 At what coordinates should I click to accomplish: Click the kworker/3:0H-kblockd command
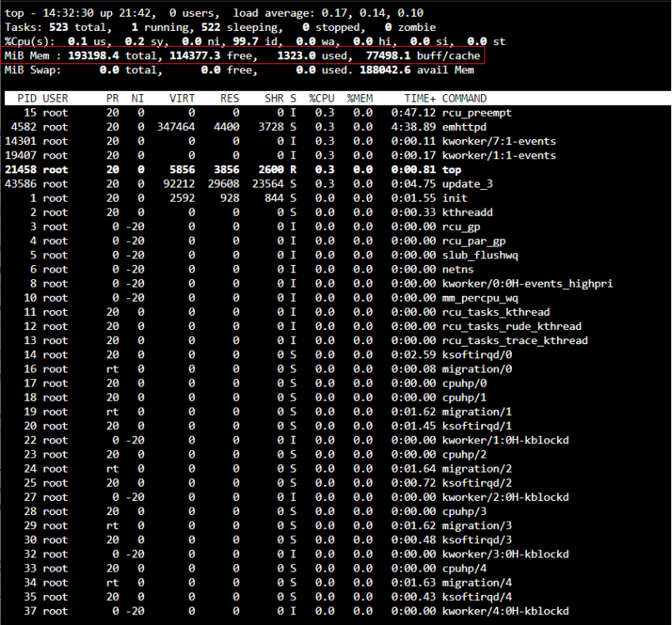click(505, 554)
